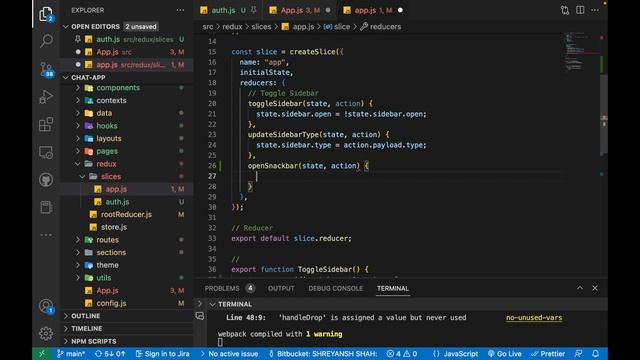
Task: Open the GitHub view icon
Action: coord(46,180)
